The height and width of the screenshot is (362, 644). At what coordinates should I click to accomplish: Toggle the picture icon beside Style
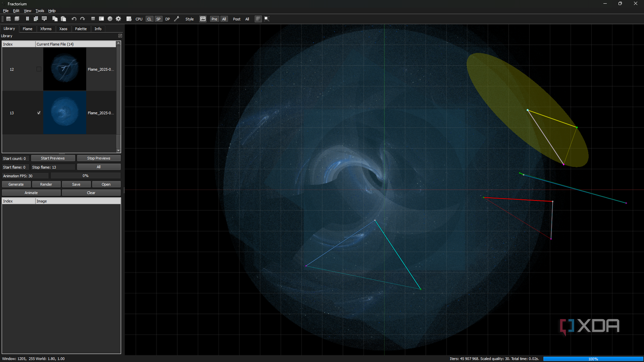[203, 19]
